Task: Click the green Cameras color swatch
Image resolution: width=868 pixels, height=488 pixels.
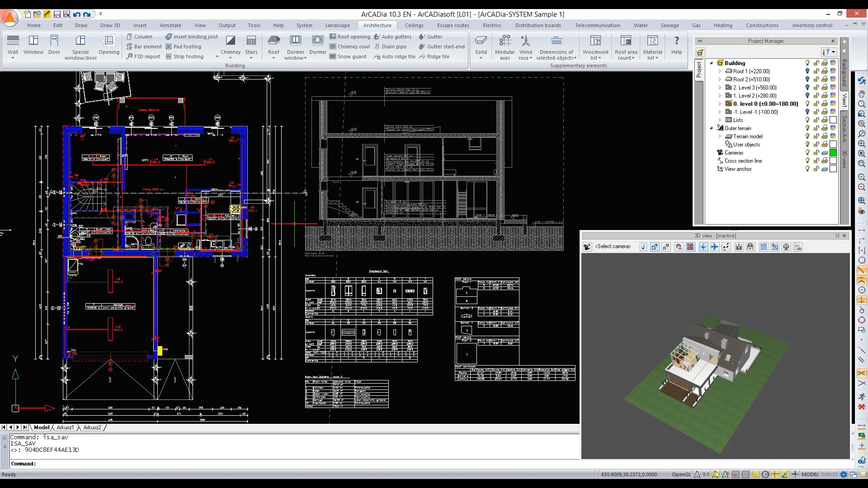Action: coord(833,153)
